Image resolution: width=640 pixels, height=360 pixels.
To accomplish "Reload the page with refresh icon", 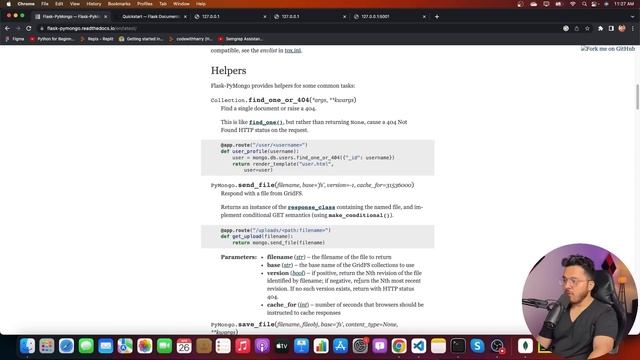I will click(x=29, y=29).
